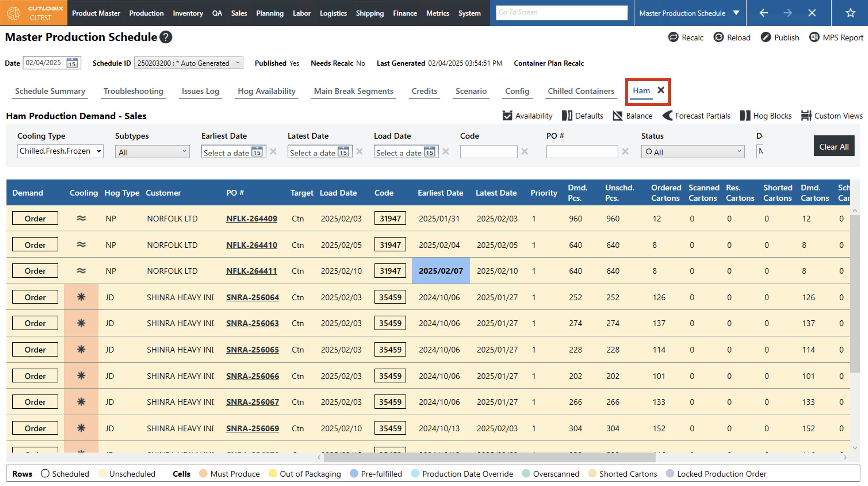868x486 pixels.
Task: Click the Reload icon
Action: tap(718, 37)
